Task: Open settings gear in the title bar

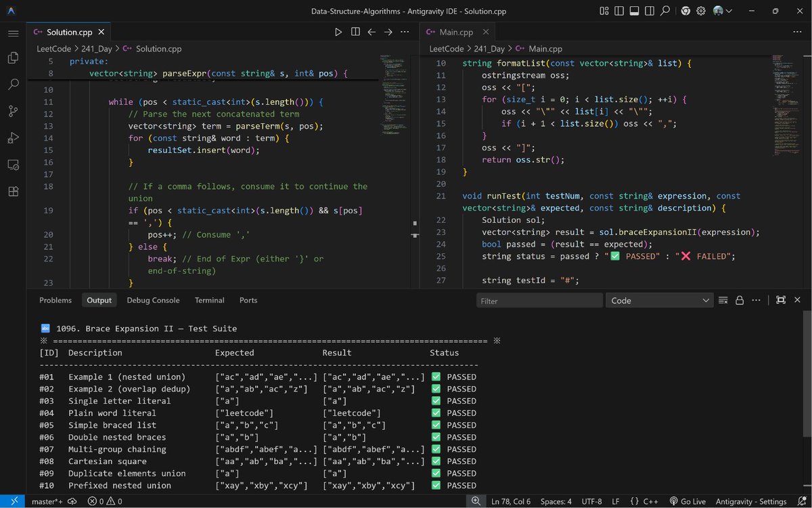Action: (701, 11)
